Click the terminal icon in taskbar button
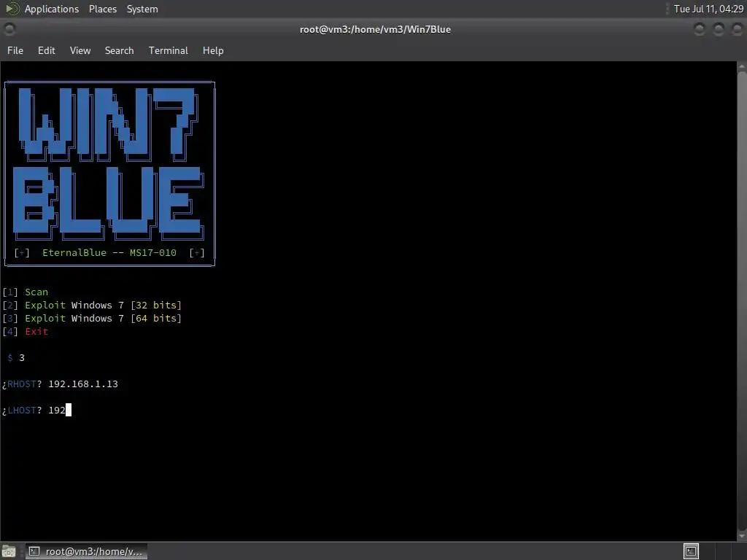Screen dimensions: 747x560 coord(34,551)
